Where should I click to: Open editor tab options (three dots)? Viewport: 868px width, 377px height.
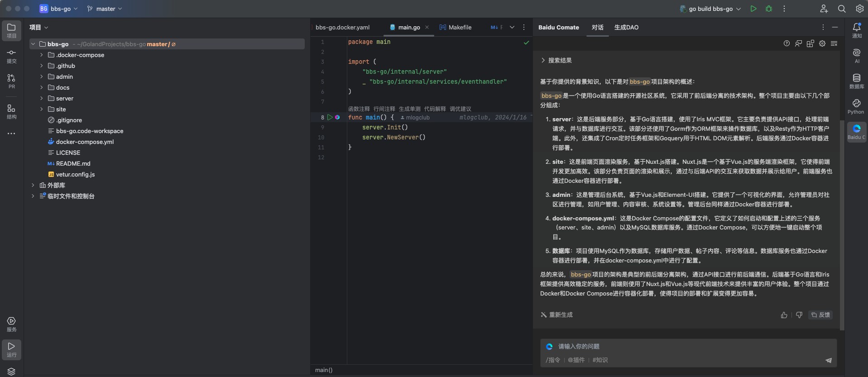coord(524,27)
